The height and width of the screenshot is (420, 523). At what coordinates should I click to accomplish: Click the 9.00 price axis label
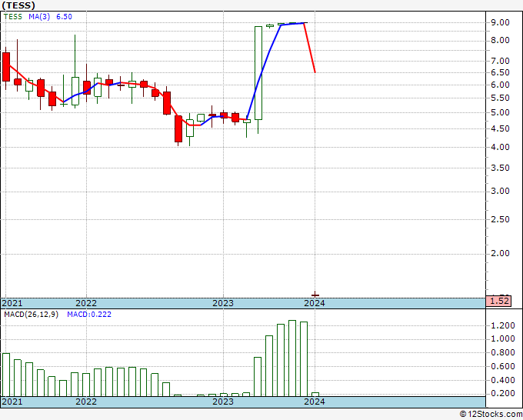(500, 22)
